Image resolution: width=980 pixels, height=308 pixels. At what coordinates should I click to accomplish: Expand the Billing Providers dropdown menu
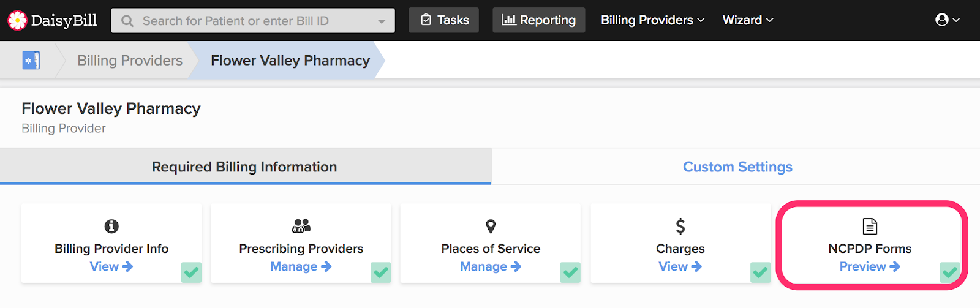pos(652,20)
